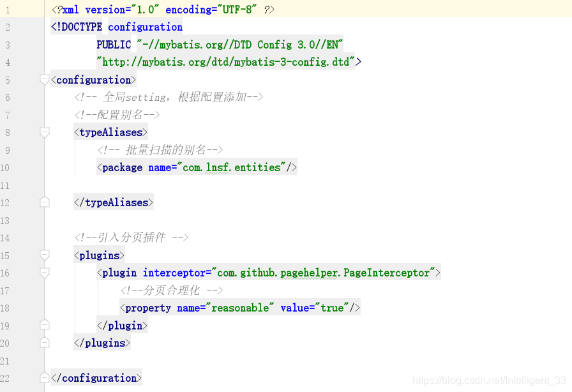Click the word DOCTYPE on line 2
This screenshot has width=572, height=392.
coord(82,27)
